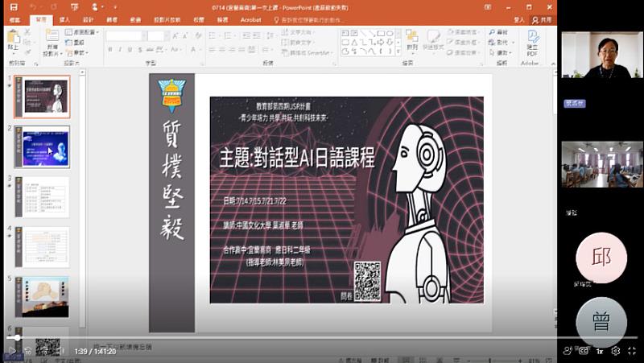644x363 pixels.
Task: Play the video with the play button
Action: [12, 351]
